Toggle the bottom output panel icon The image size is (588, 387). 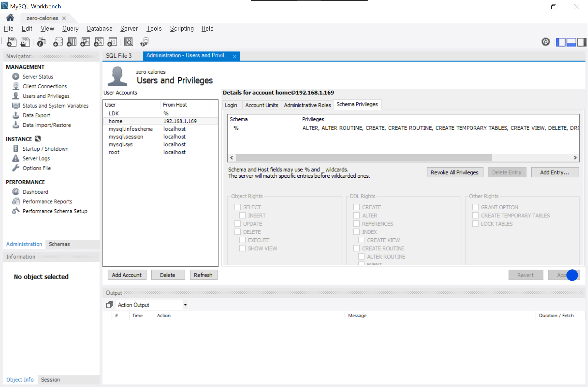(x=571, y=42)
